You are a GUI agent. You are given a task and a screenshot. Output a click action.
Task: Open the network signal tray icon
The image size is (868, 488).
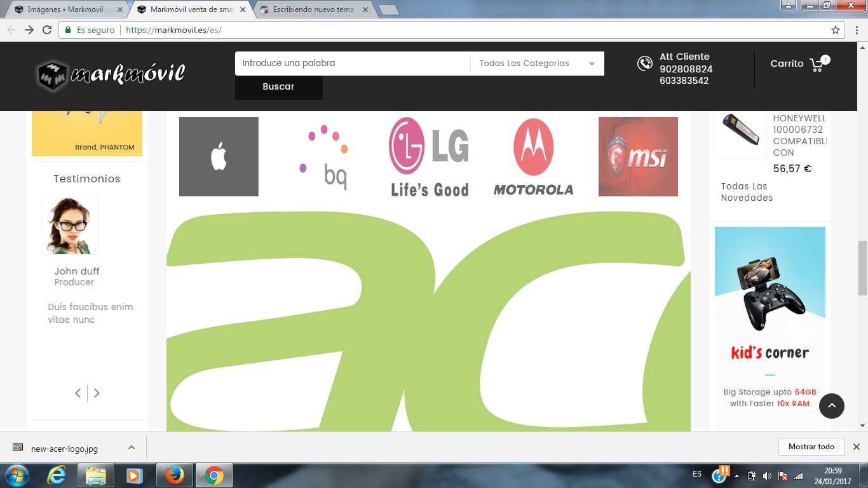click(798, 476)
